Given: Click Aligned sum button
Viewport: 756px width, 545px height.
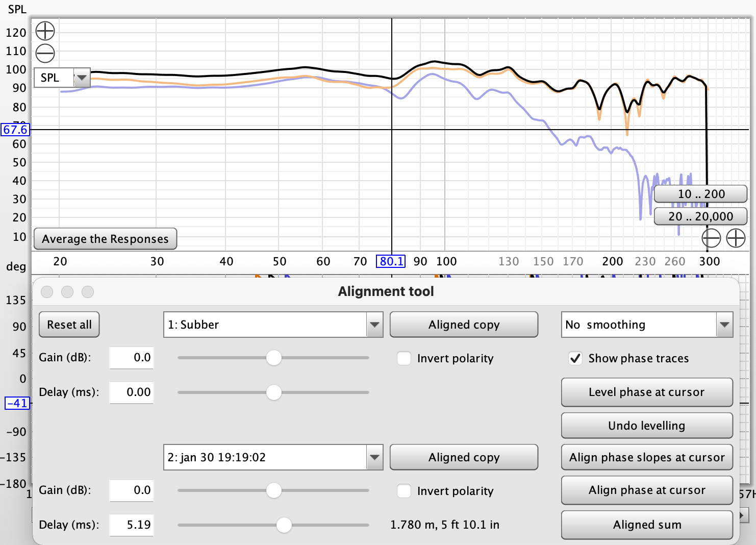Looking at the screenshot, I should (647, 525).
